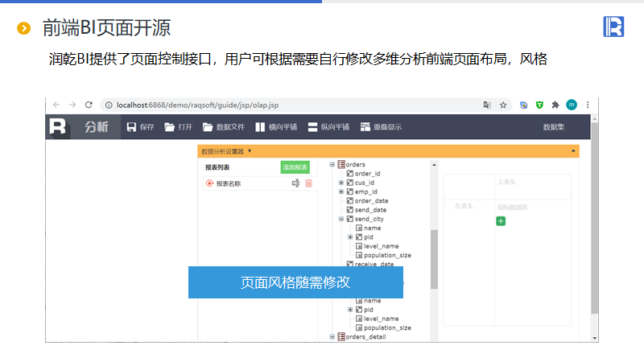The height and width of the screenshot is (362, 644).
Task: Click the blue globe extension icon
Action: pos(524,105)
